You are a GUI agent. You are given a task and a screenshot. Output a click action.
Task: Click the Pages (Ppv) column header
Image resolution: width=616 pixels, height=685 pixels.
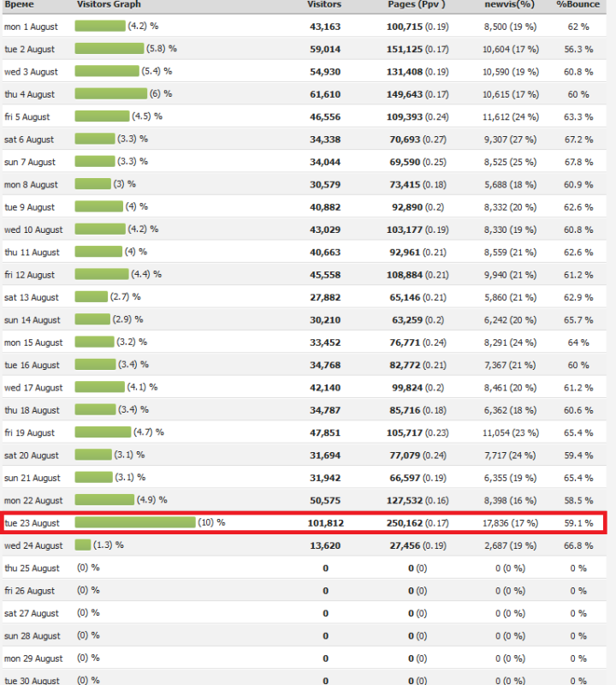point(417,4)
